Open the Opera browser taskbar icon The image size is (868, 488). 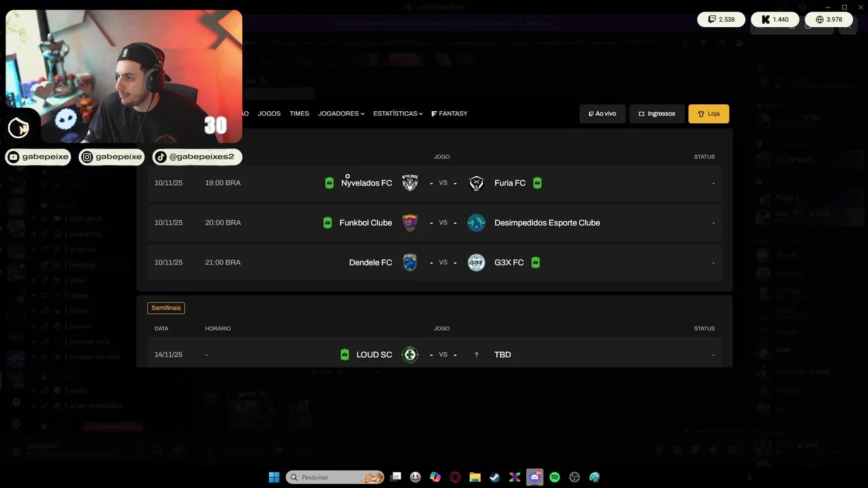tap(455, 477)
